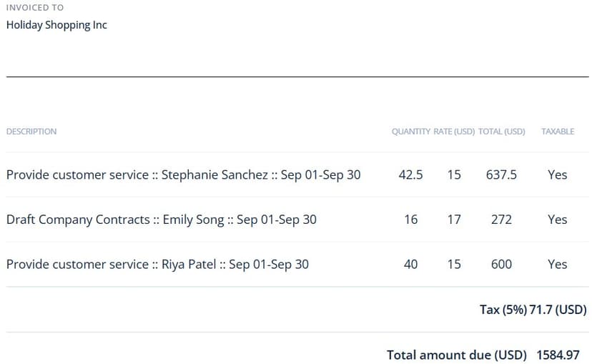Click the quantity 40 for Riya Patel
Viewport: 592px width, 364px height.
[x=410, y=265]
